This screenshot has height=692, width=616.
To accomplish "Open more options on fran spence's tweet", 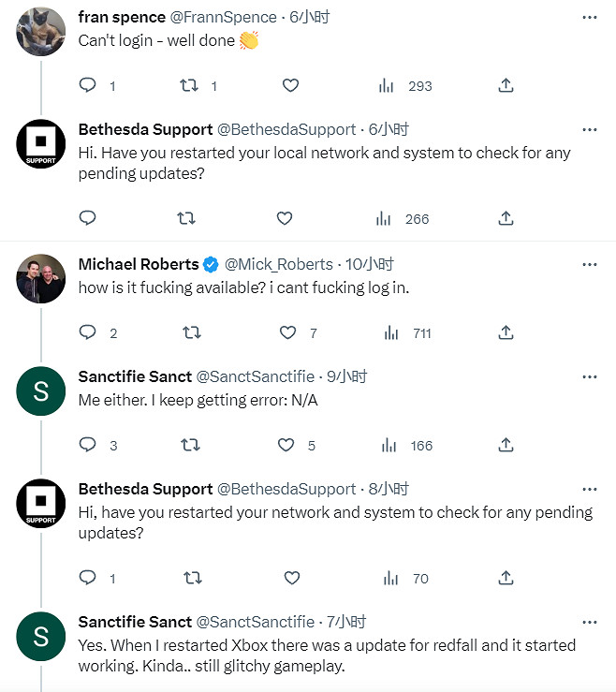I will pos(589,17).
